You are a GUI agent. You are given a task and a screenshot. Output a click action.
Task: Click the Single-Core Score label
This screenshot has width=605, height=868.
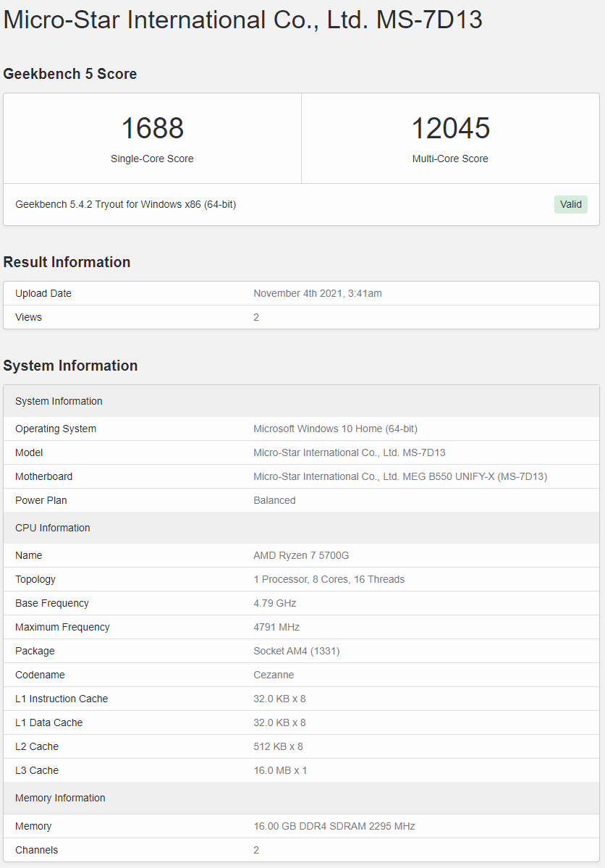click(x=152, y=159)
